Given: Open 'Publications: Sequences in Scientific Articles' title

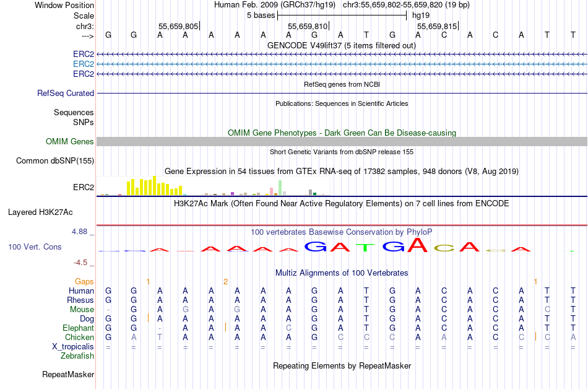Looking at the screenshot, I should pos(342,103).
